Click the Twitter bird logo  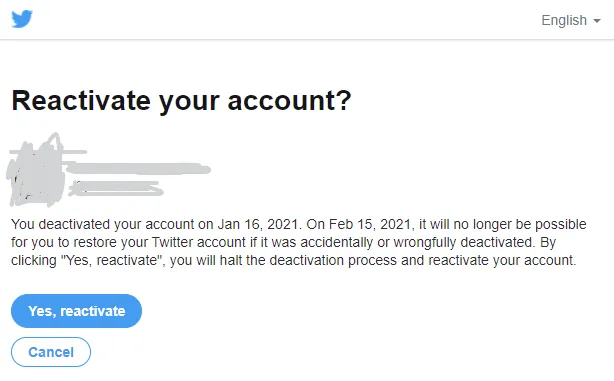pos(22,19)
